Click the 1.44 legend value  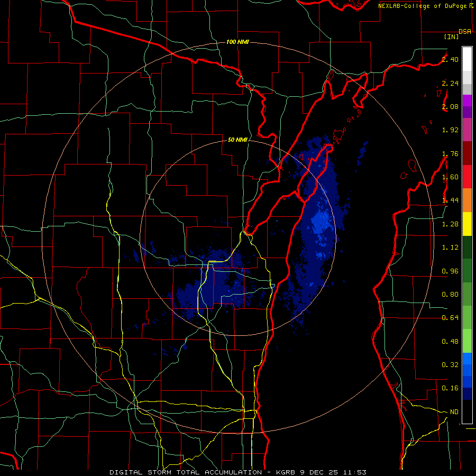[450, 200]
